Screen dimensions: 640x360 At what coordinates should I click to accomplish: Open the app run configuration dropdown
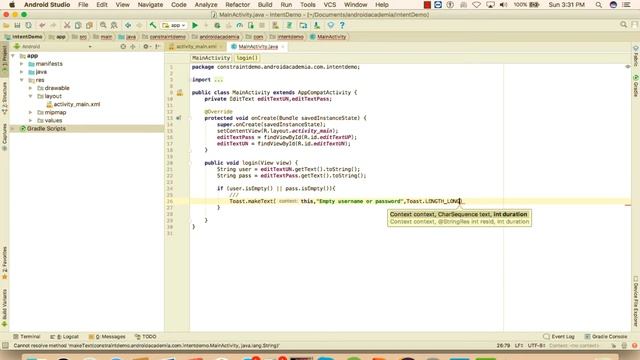[x=174, y=25]
